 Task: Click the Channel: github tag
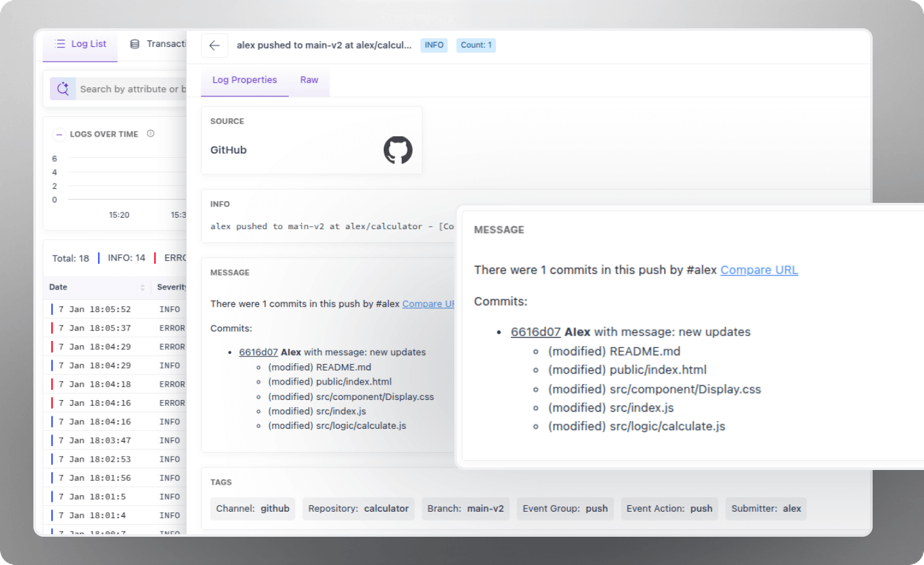[x=253, y=509]
